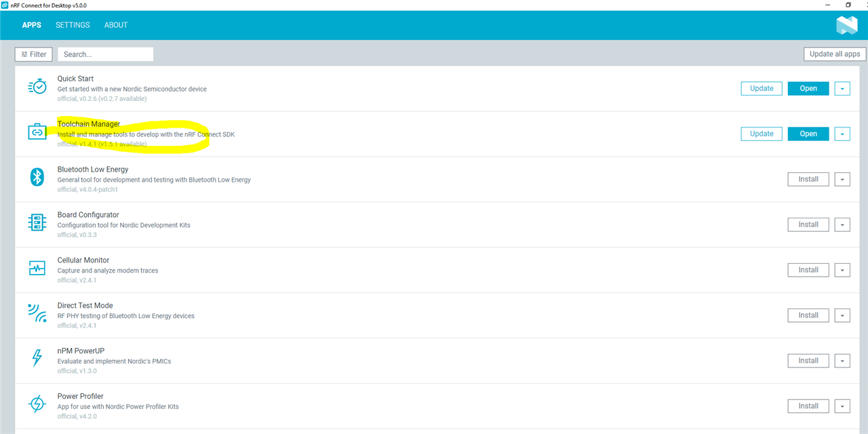Click the Quick Start stopwatch icon
This screenshot has height=434, width=868.
37,87
